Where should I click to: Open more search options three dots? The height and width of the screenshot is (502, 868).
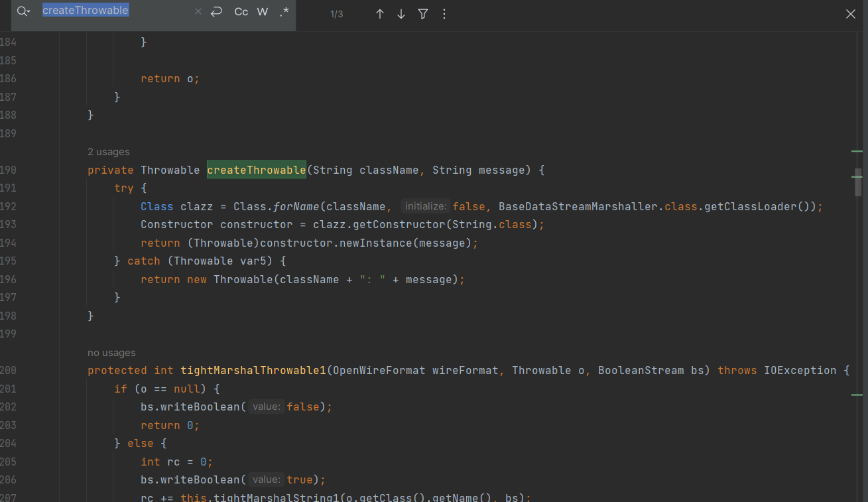(444, 14)
